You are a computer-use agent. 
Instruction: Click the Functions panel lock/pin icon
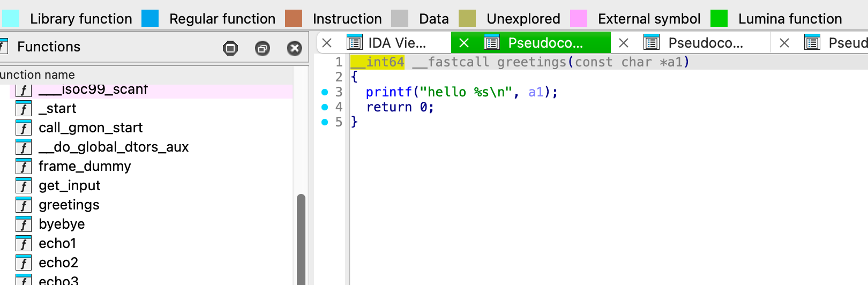[x=230, y=48]
